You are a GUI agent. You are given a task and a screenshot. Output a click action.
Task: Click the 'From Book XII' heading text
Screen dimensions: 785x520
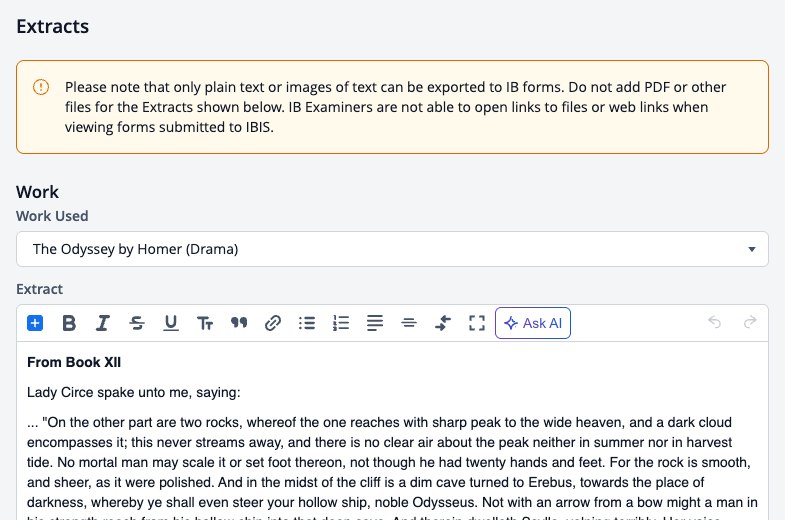pos(74,362)
